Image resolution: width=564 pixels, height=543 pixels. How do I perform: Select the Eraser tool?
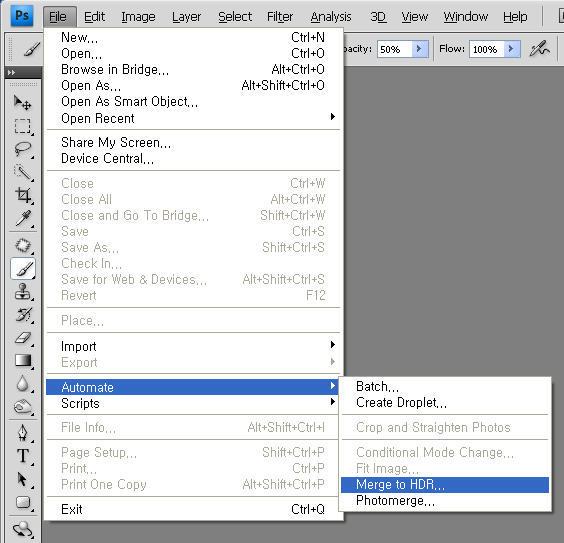pos(23,338)
